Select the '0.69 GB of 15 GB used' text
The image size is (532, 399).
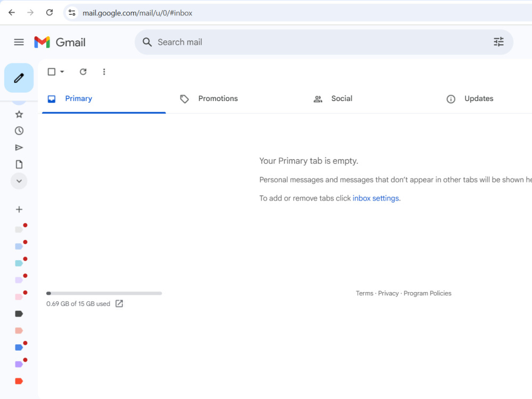pyautogui.click(x=78, y=304)
